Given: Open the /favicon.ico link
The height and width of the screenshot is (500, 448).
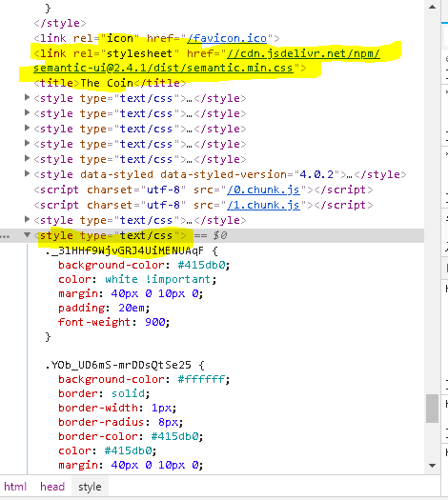Looking at the screenshot, I should [x=227, y=38].
